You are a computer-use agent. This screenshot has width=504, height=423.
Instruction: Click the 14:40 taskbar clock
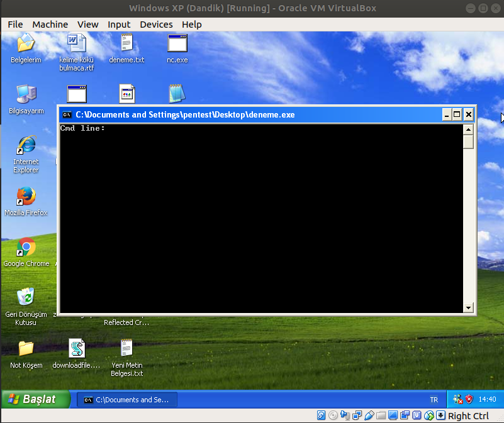(487, 399)
